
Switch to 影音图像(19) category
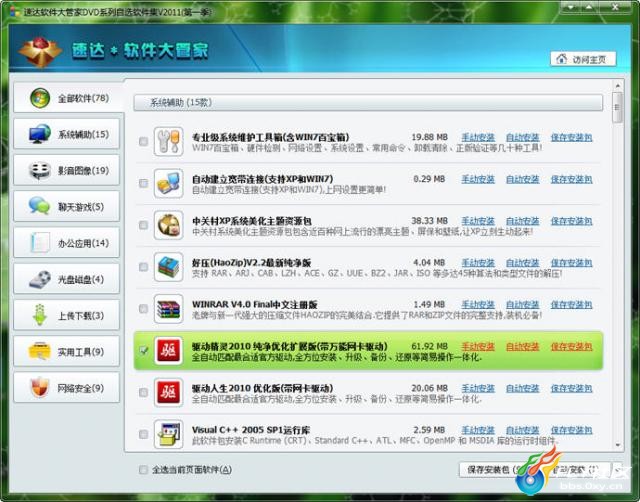point(67,171)
